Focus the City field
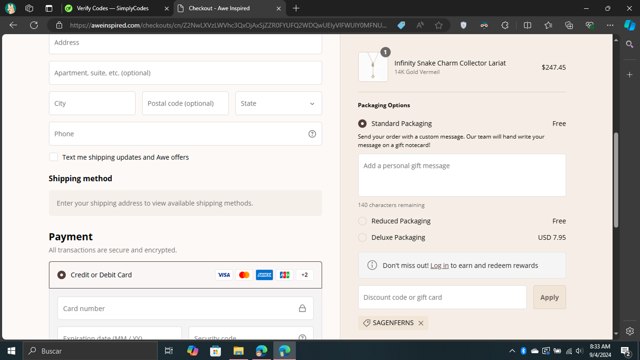Image resolution: width=640 pixels, height=360 pixels. tap(92, 103)
